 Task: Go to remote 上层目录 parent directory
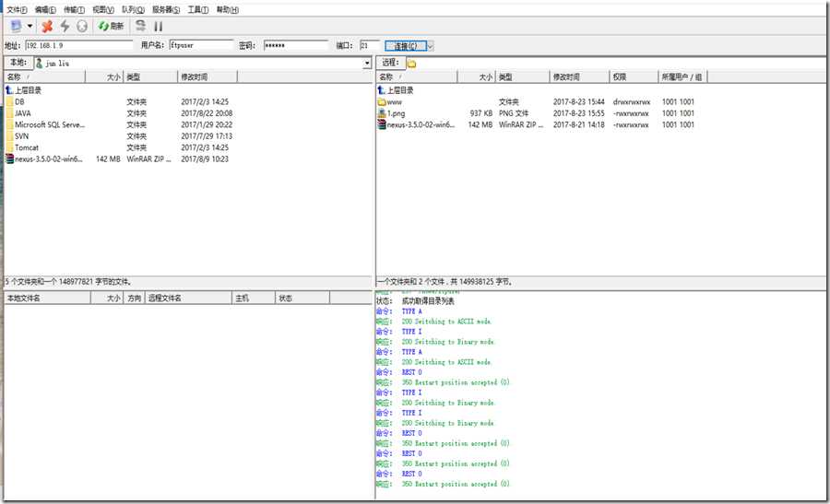coord(396,90)
